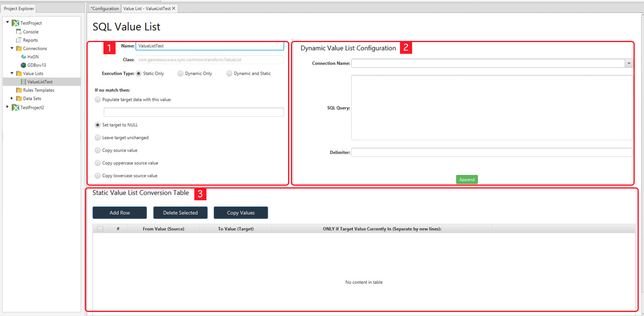Click the TestProject2 project icon
This screenshot has width=644, height=316.
(x=15, y=108)
